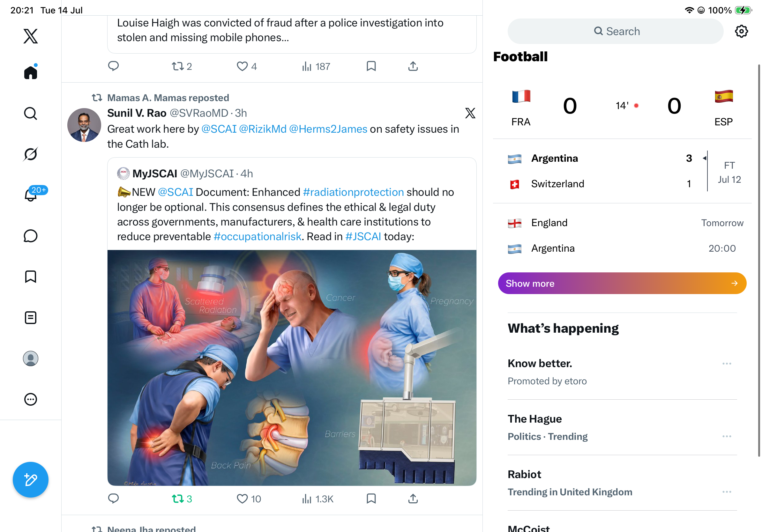Click the compose new post button

(x=31, y=480)
